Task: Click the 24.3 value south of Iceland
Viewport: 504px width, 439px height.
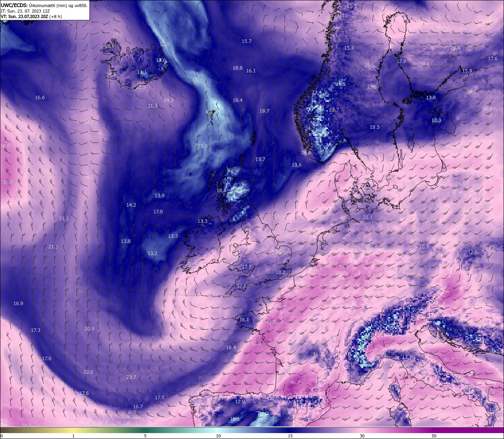Action: [169, 100]
